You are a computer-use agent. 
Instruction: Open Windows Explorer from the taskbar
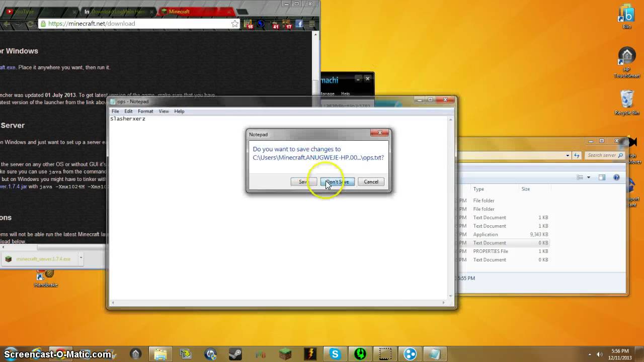point(160,354)
